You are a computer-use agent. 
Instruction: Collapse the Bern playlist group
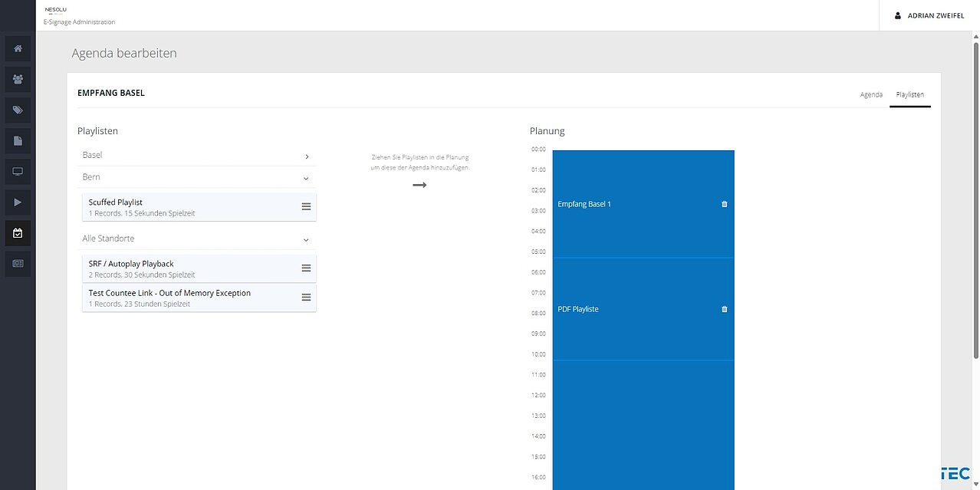pos(198,177)
